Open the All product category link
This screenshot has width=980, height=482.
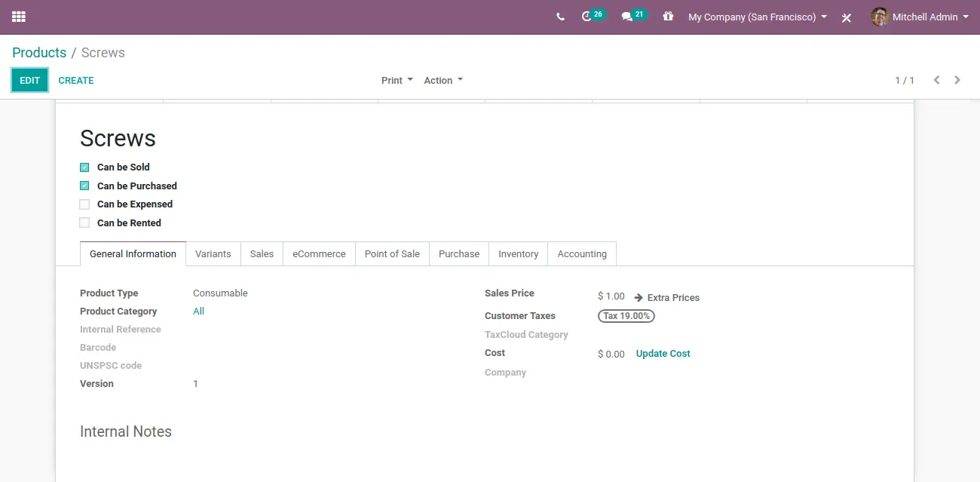(x=198, y=312)
